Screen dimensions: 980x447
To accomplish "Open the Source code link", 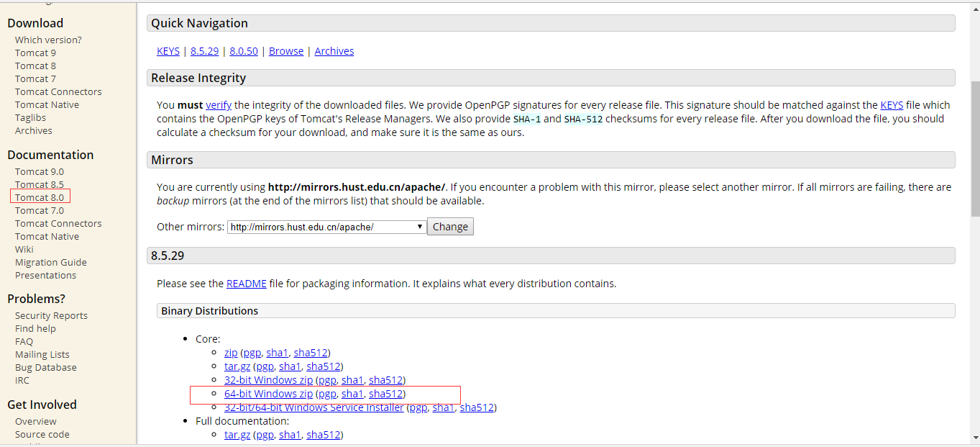I will click(x=42, y=434).
